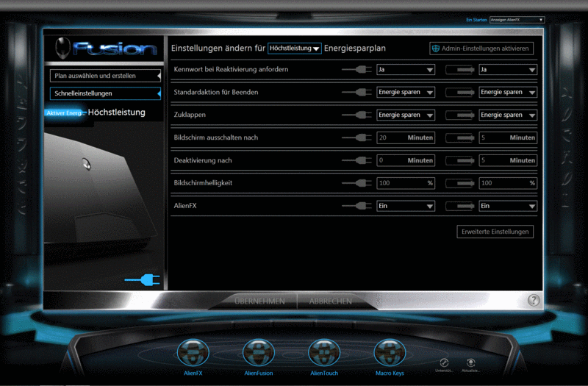Click the plugged-in brightness 100 % field
Image resolution: width=588 pixels, height=386 pixels.
[x=406, y=183]
